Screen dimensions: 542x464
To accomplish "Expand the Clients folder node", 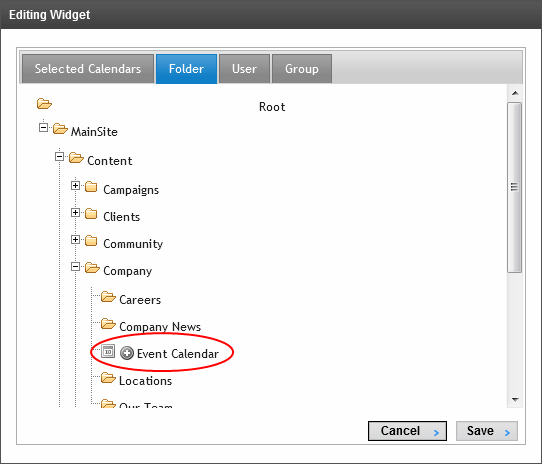I will (75, 212).
